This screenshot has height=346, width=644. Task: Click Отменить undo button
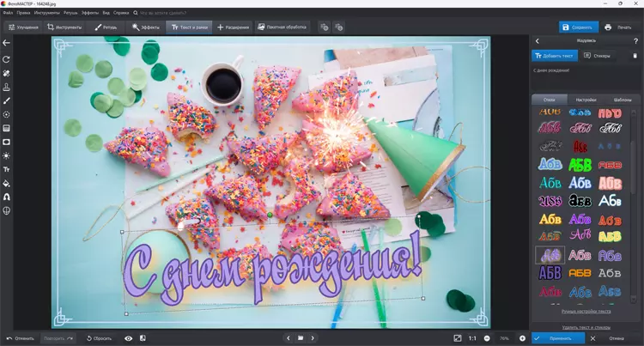click(x=20, y=338)
